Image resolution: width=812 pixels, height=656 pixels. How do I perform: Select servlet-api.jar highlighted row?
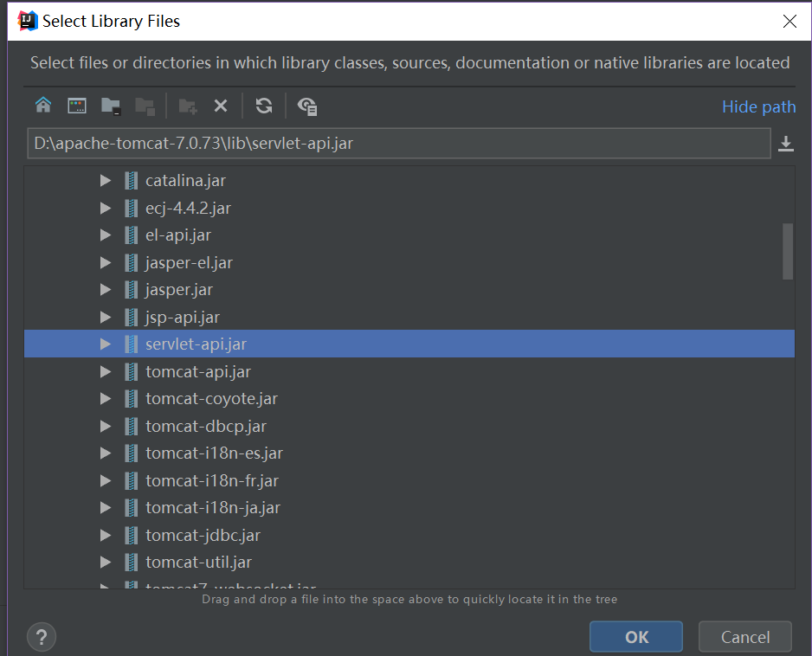click(409, 344)
